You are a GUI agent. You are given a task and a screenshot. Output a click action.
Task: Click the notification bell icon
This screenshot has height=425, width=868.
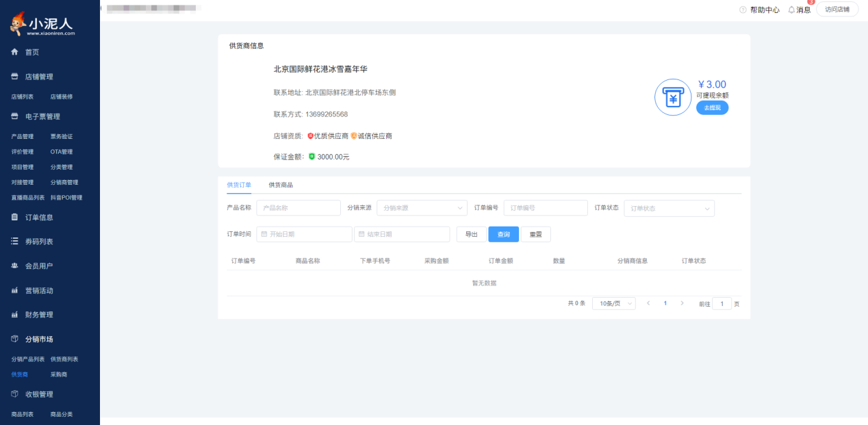(x=791, y=10)
